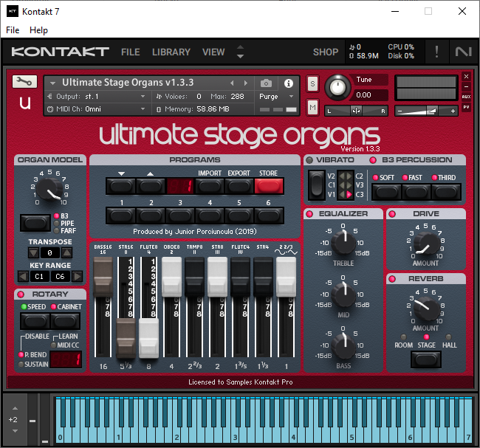
Task: Go to previous instrument arrow
Action: [x=232, y=83]
